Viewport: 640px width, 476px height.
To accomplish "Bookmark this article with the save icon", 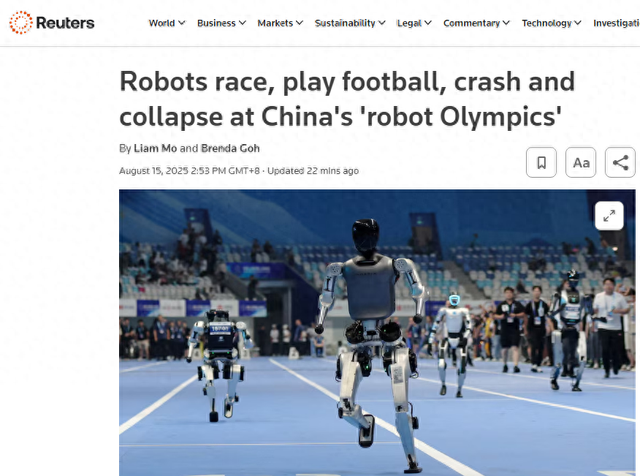I will 541,162.
